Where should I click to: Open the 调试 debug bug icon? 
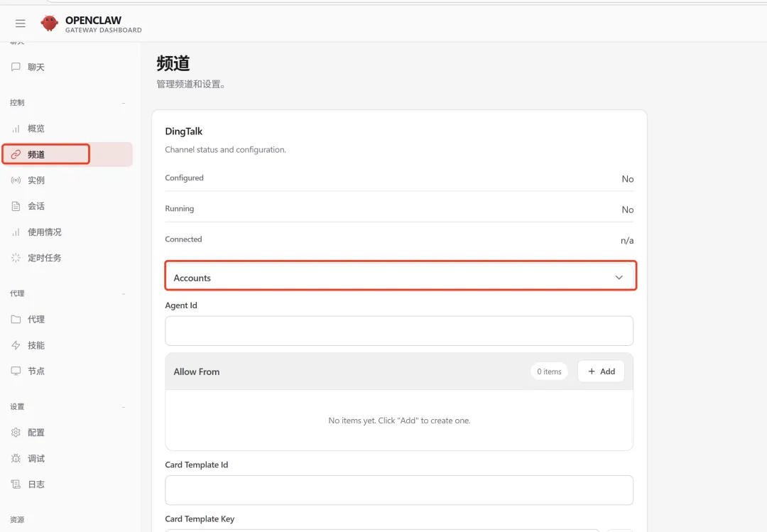coord(16,458)
